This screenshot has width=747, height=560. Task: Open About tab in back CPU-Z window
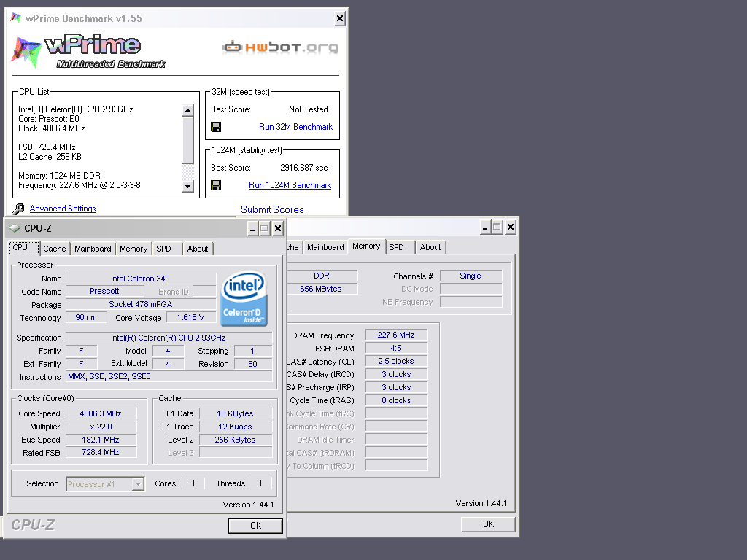[x=430, y=247]
